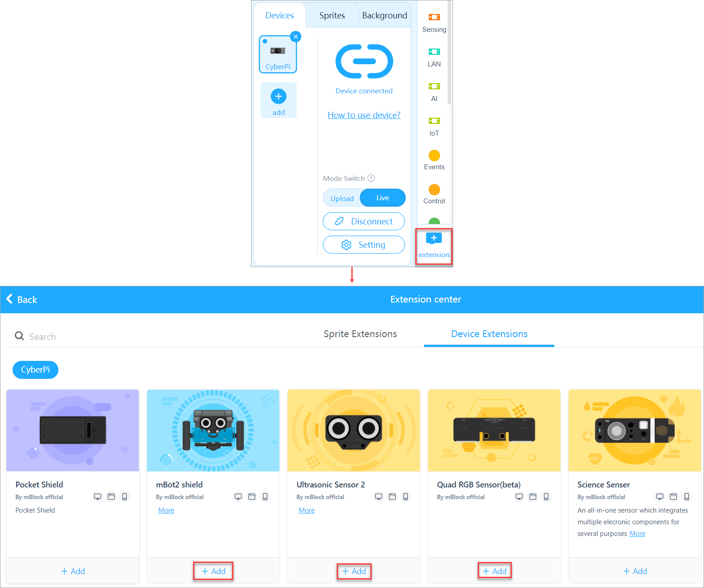This screenshot has height=588, width=704.
Task: Open the Sprite Extensions tab
Action: 360,334
